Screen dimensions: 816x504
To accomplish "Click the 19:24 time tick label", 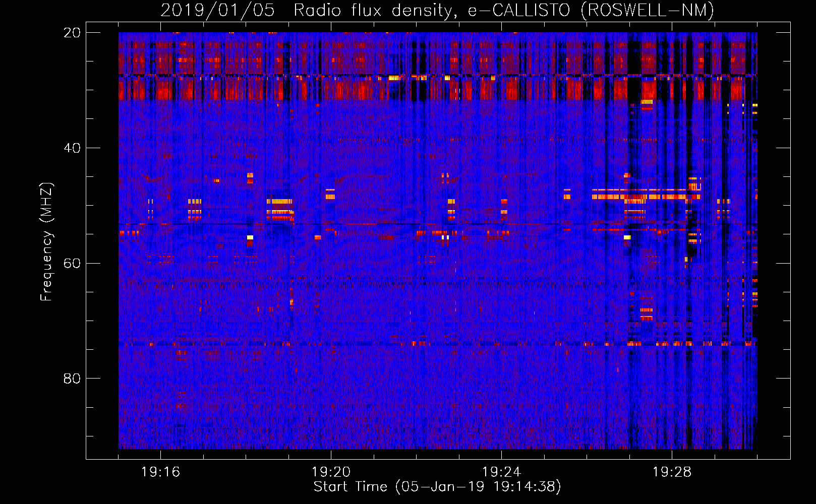I will tap(502, 472).
